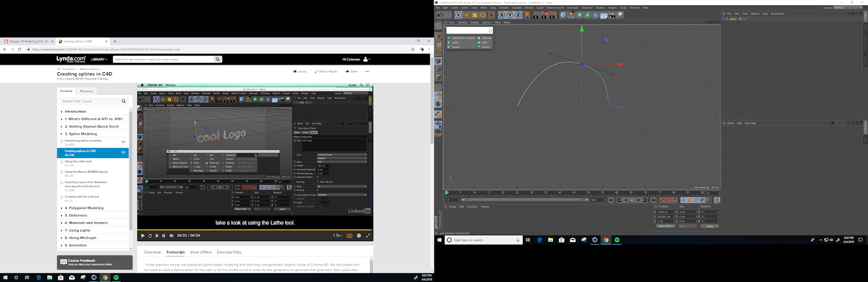
Task: Click the Snap enable icon in left palette
Action: pyautogui.click(x=438, y=114)
